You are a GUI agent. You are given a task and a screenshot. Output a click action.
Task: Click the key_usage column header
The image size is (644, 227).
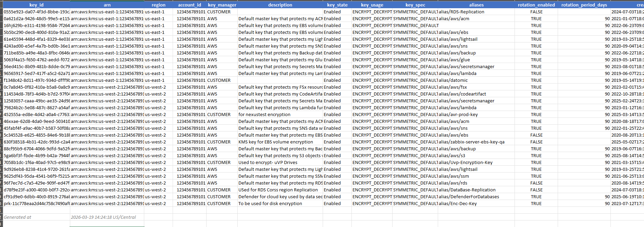pyautogui.click(x=372, y=5)
